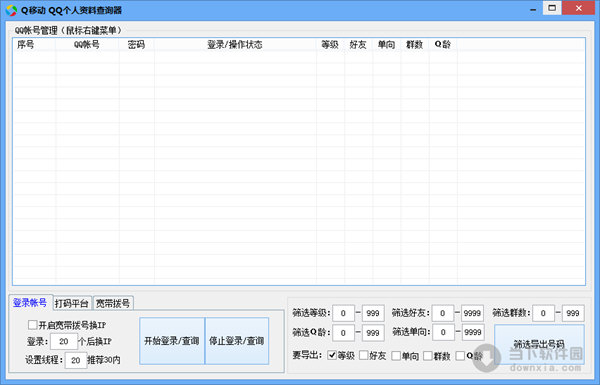Sort by the 单向 column header
This screenshot has width=600, height=385.
(x=387, y=45)
